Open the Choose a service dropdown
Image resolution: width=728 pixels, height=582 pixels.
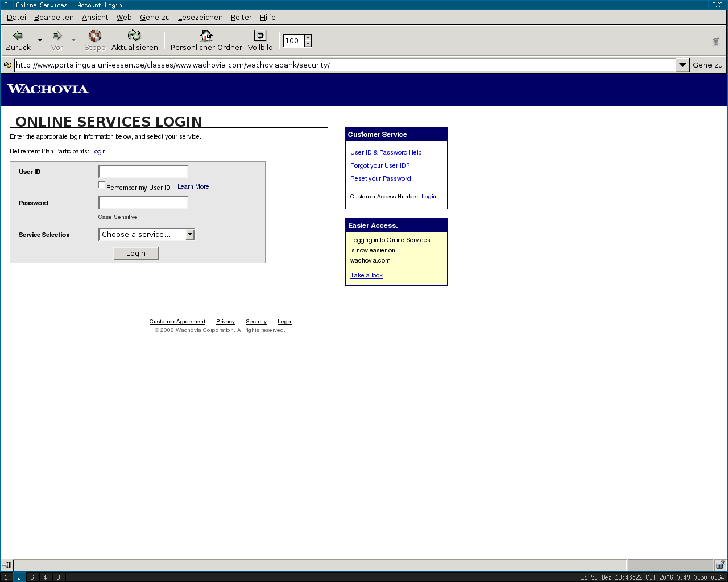pos(147,234)
